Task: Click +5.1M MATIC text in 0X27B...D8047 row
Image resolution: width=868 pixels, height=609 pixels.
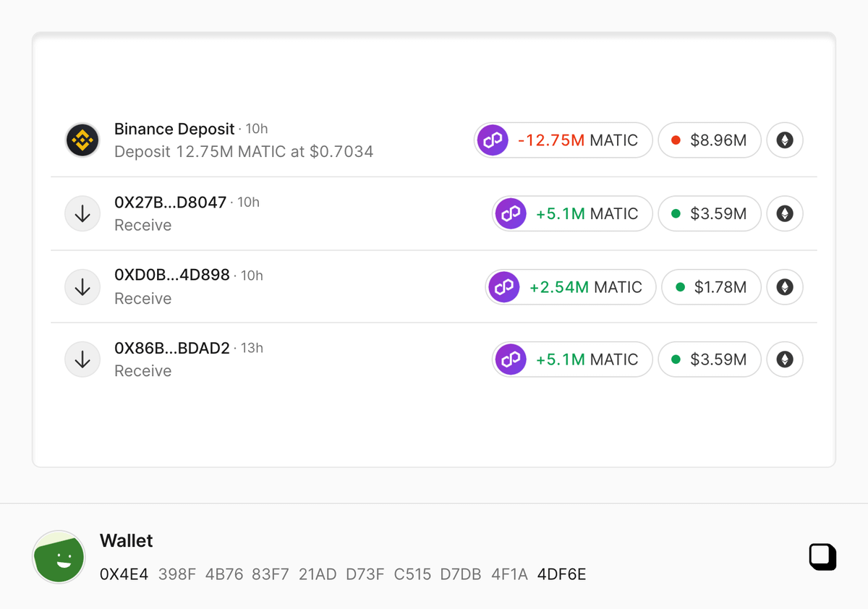Action: pos(587,213)
